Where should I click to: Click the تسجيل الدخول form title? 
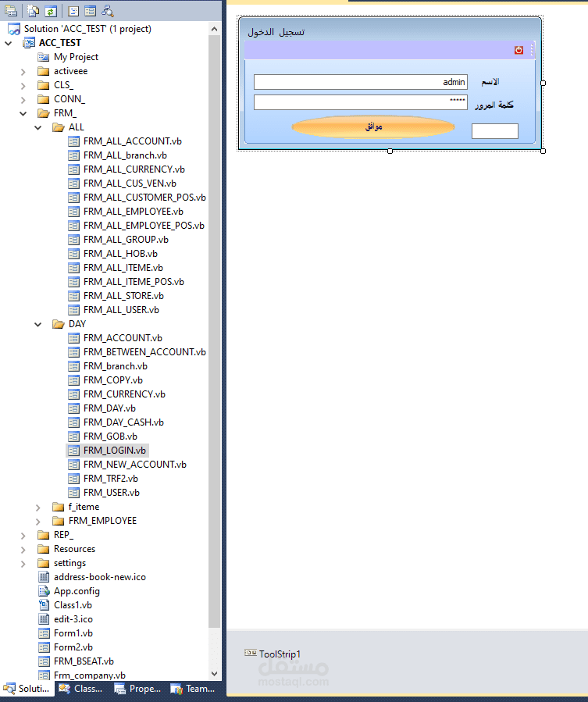(276, 32)
